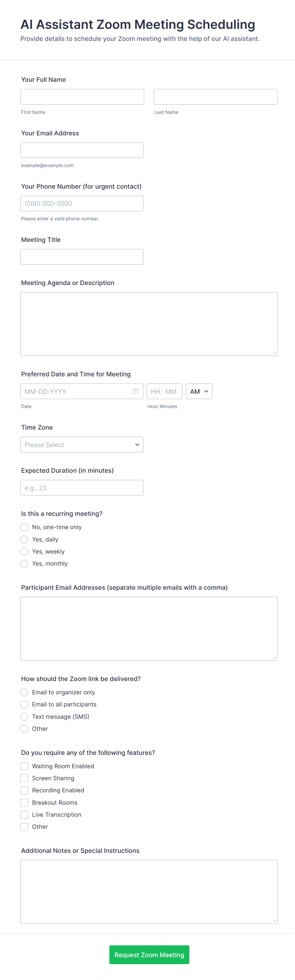
Task: Click the Hour Minutes time field
Action: (x=164, y=391)
